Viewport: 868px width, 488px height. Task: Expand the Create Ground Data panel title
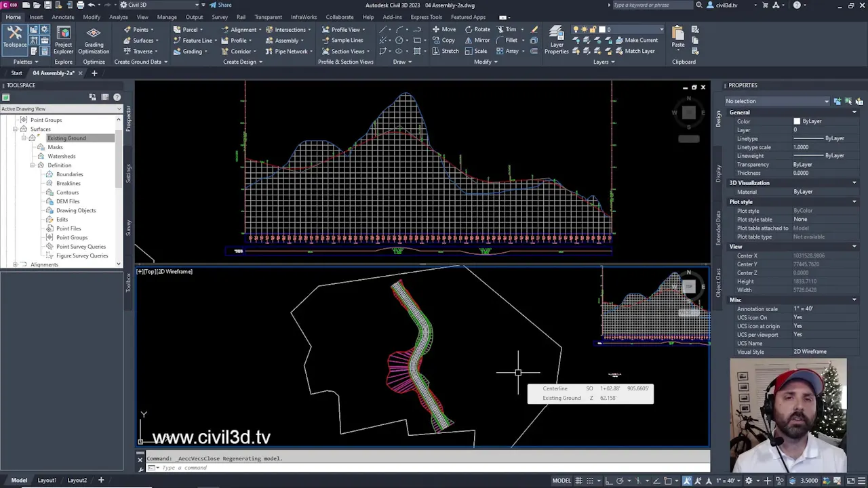pos(140,62)
